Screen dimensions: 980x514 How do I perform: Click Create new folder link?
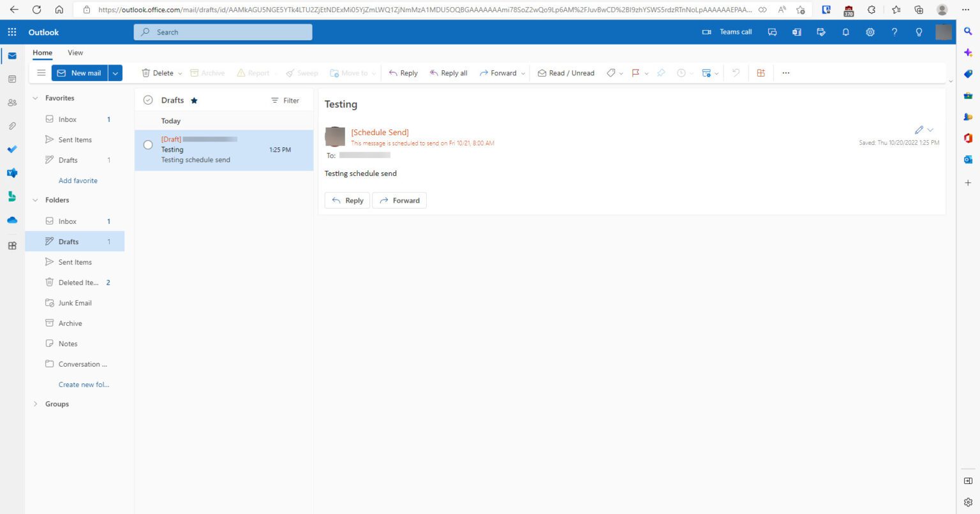pyautogui.click(x=83, y=384)
